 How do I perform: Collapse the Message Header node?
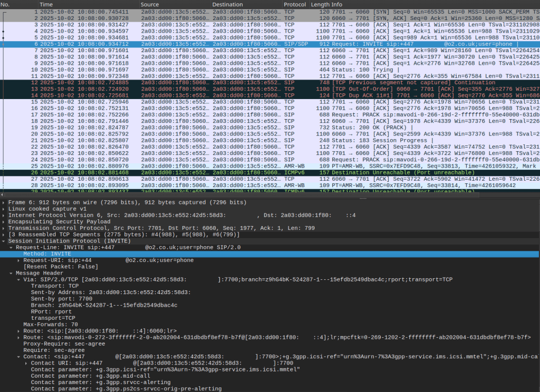[11, 273]
